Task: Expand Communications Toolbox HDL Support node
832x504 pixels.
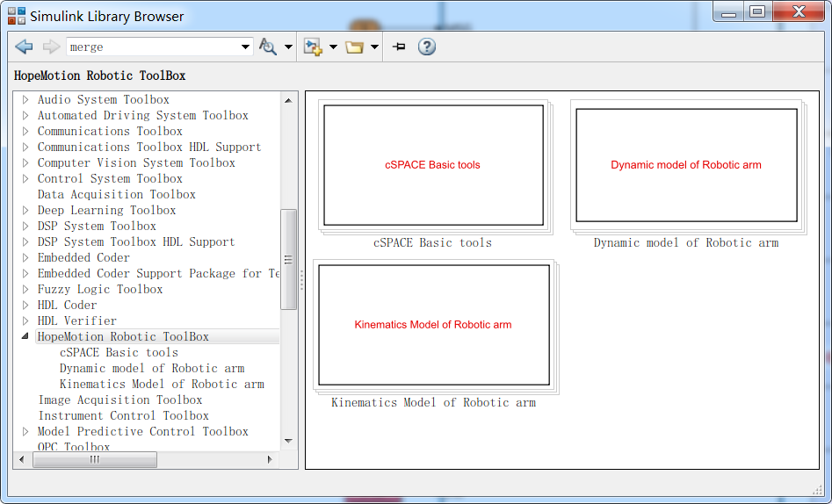Action: tap(25, 147)
